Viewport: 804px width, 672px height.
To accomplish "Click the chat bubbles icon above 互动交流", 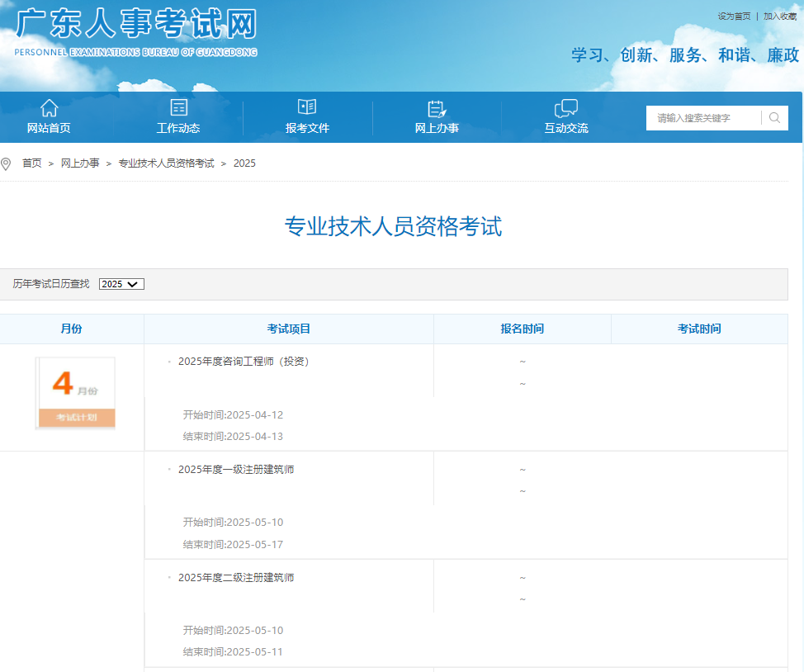I will pyautogui.click(x=566, y=109).
